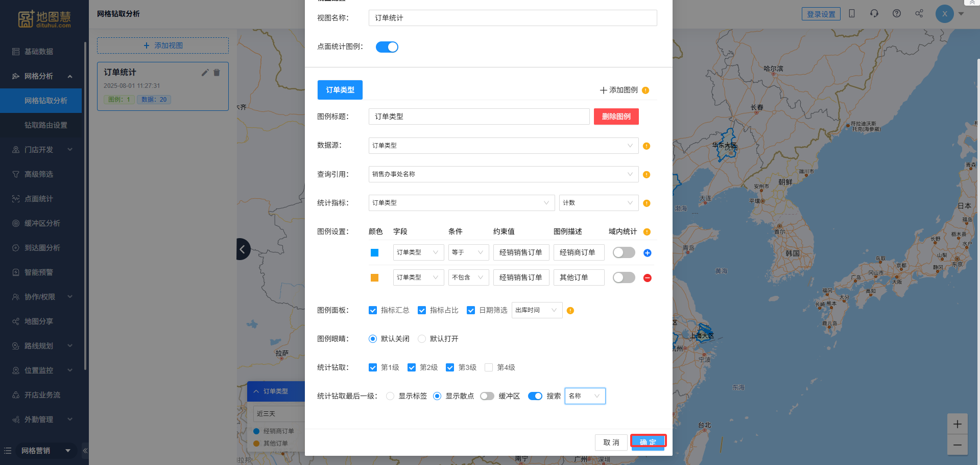
Task: Click the 取消 button
Action: tap(611, 443)
